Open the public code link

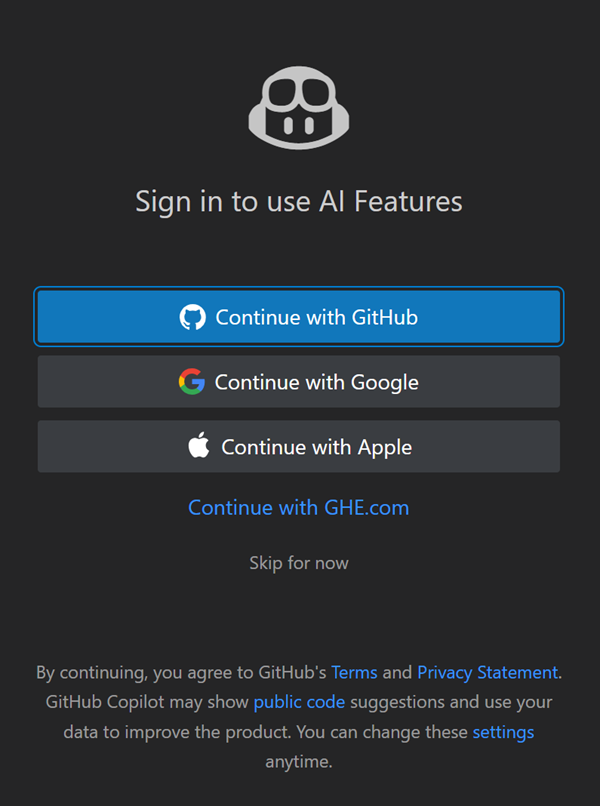point(299,702)
